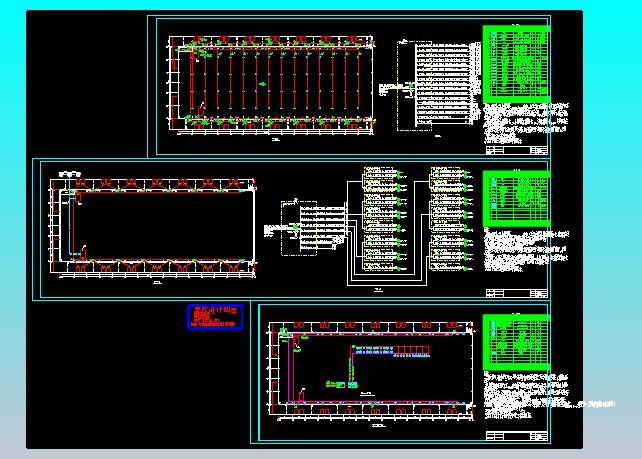
Task: Select the top sheet circuit list diagram
Action: pyautogui.click(x=448, y=84)
